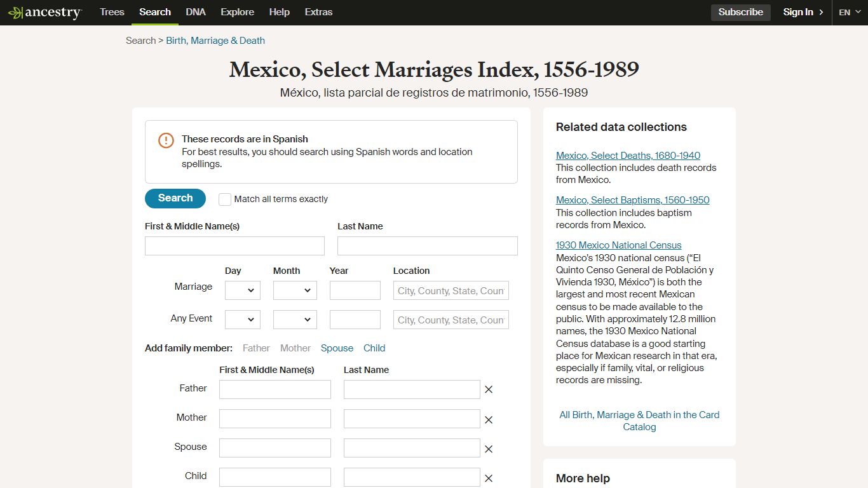This screenshot has width=868, height=488.
Task: Open the Marriage Month dropdown
Action: (x=295, y=290)
